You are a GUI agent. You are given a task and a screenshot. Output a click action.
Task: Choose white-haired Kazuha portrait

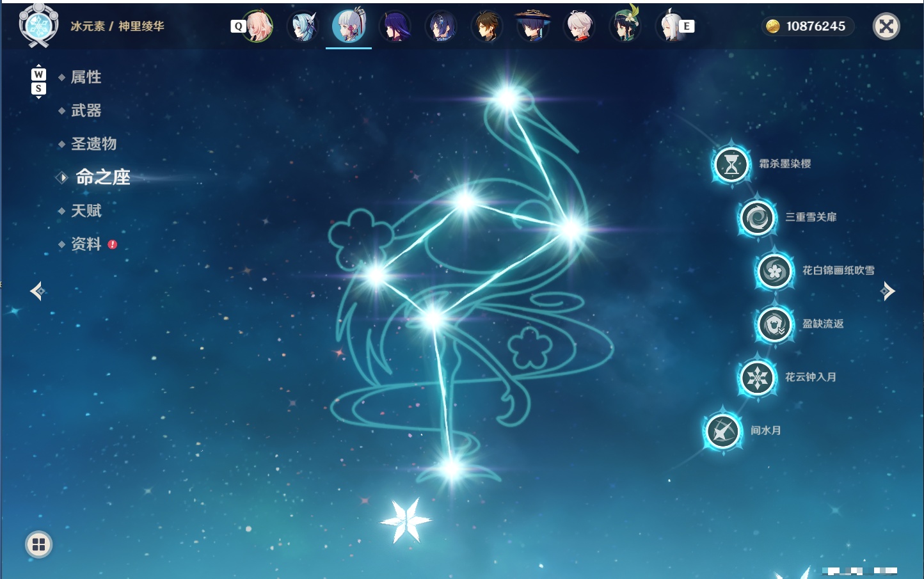point(579,26)
